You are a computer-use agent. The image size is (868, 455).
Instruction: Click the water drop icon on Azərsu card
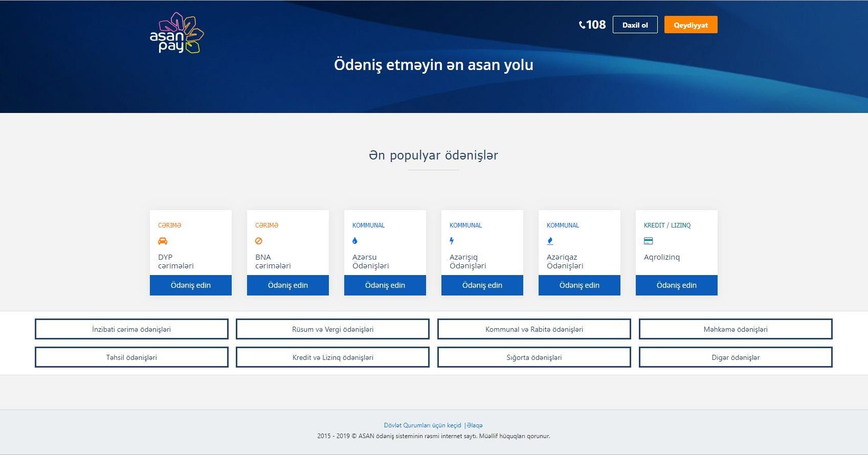355,241
